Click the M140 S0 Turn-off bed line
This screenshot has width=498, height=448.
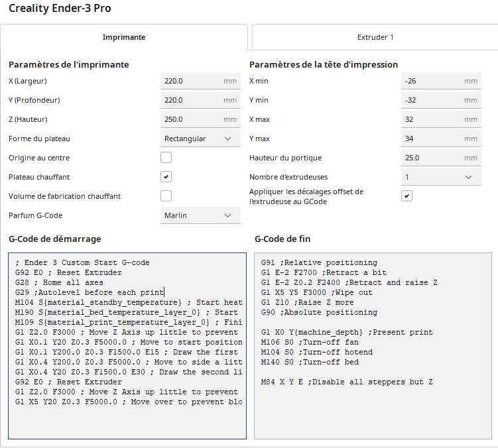coord(310,362)
